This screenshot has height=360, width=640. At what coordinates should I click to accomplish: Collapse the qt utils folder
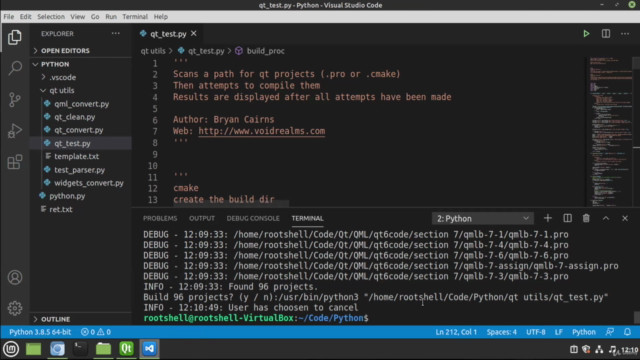(x=62, y=90)
